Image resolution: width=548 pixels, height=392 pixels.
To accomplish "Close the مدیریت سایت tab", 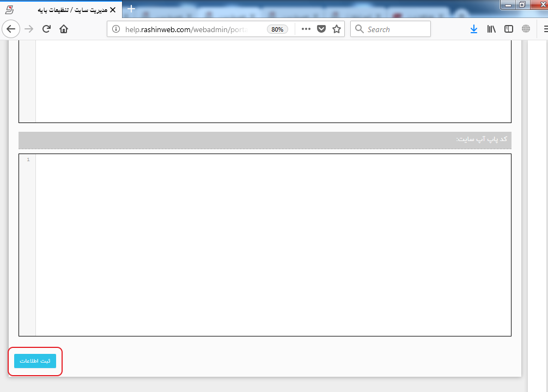I will (x=113, y=10).
